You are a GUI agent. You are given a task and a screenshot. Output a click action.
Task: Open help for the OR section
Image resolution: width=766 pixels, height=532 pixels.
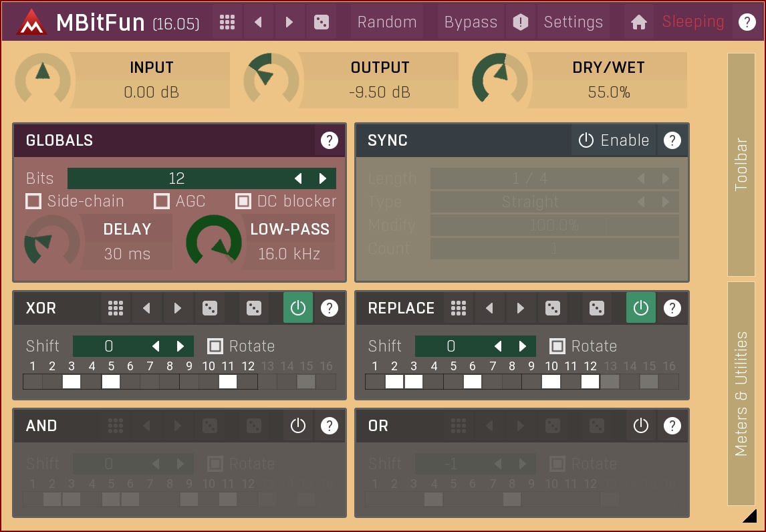click(672, 426)
